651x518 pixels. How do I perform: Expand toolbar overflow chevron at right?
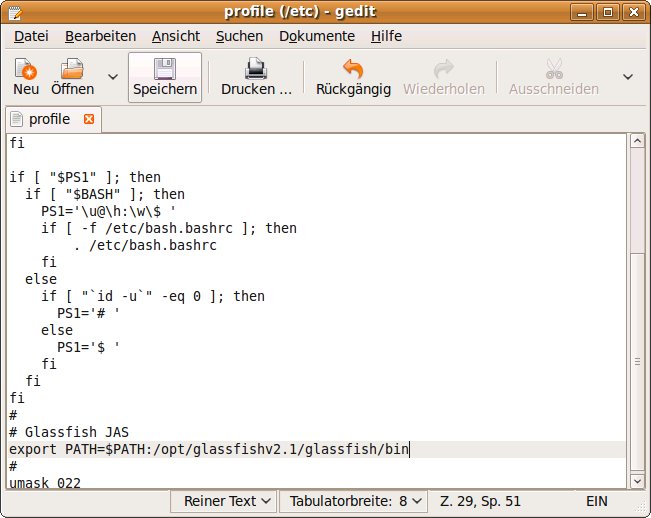628,77
